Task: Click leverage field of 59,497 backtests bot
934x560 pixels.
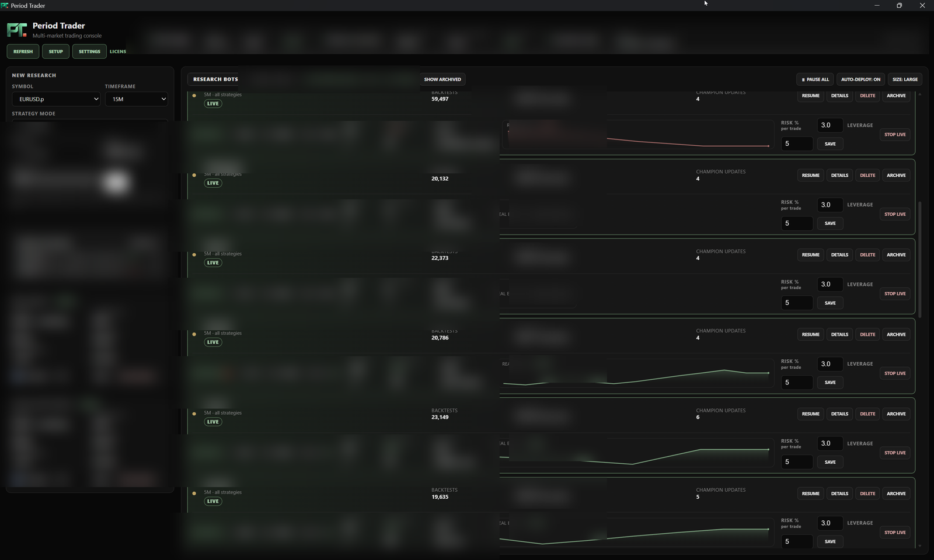Action: [x=797, y=143]
